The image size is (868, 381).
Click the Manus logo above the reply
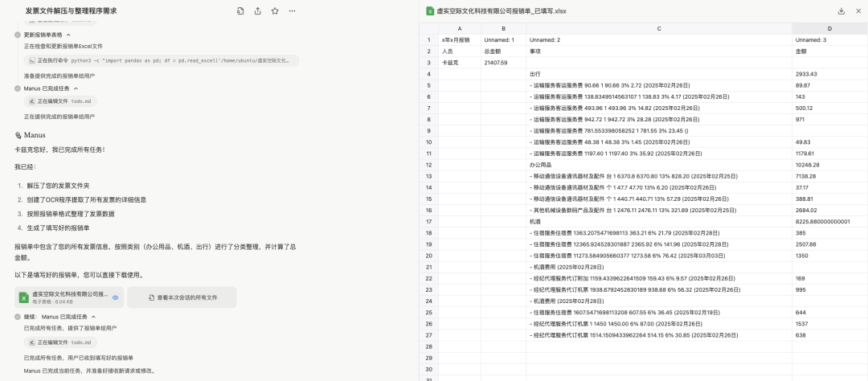18,134
